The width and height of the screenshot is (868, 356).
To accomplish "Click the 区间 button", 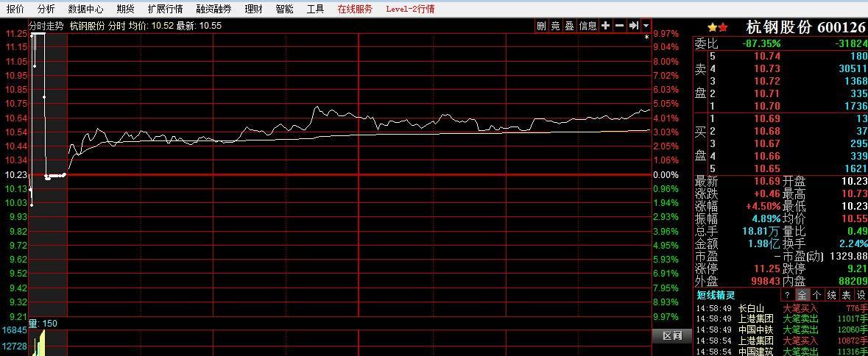I will coord(672,335).
